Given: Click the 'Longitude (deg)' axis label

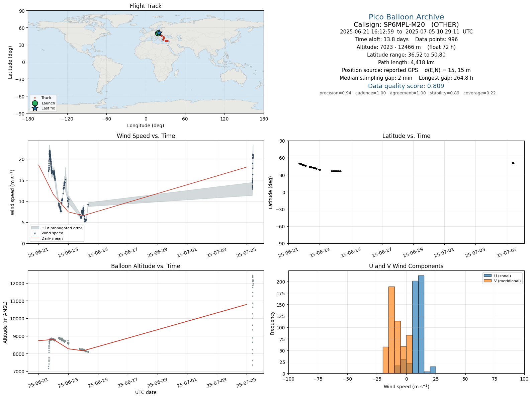Looking at the screenshot, I should [146, 126].
